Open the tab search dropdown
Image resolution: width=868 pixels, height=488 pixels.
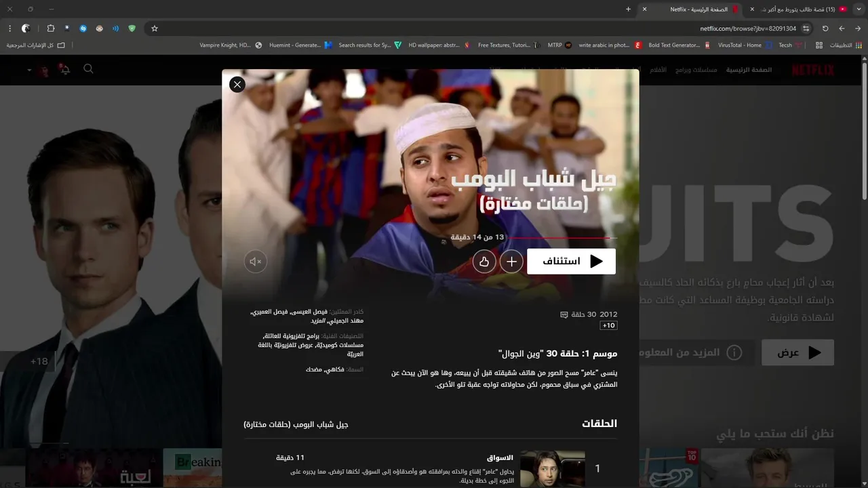859,9
